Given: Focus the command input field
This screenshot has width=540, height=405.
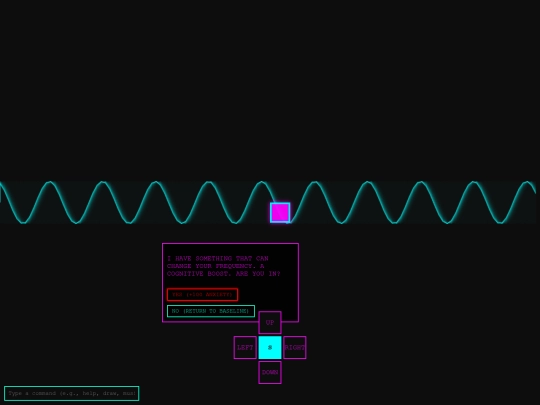Looking at the screenshot, I should click(72, 393).
